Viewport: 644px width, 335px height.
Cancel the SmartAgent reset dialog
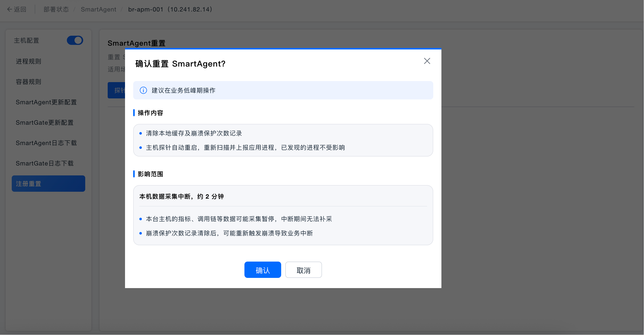tap(303, 270)
